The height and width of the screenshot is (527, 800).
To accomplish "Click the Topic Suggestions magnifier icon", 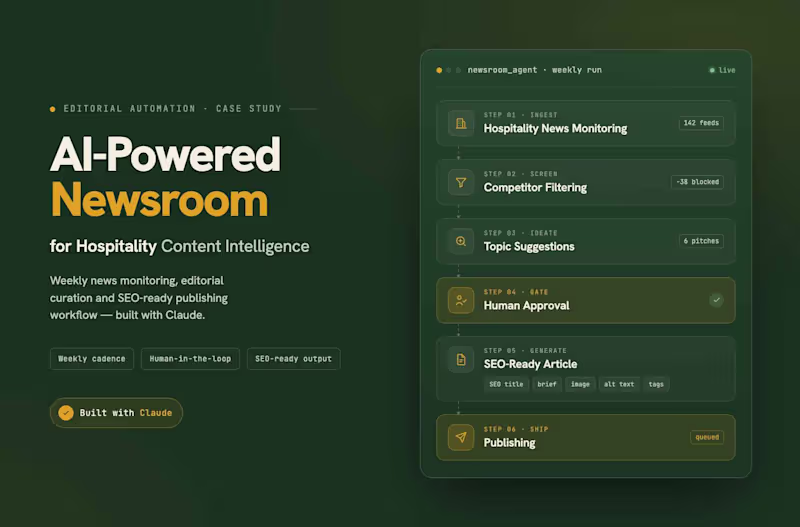I will [461, 241].
